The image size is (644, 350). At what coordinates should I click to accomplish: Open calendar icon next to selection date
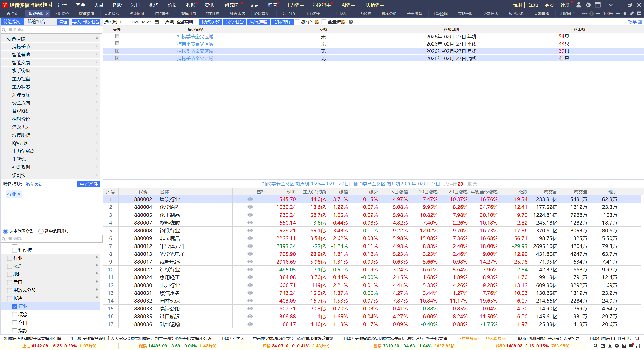(x=157, y=22)
